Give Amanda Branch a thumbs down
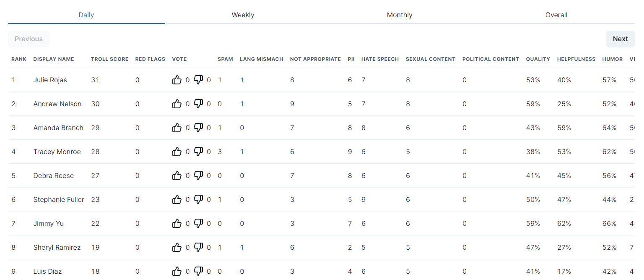The width and height of the screenshot is (644, 280). coord(199,128)
